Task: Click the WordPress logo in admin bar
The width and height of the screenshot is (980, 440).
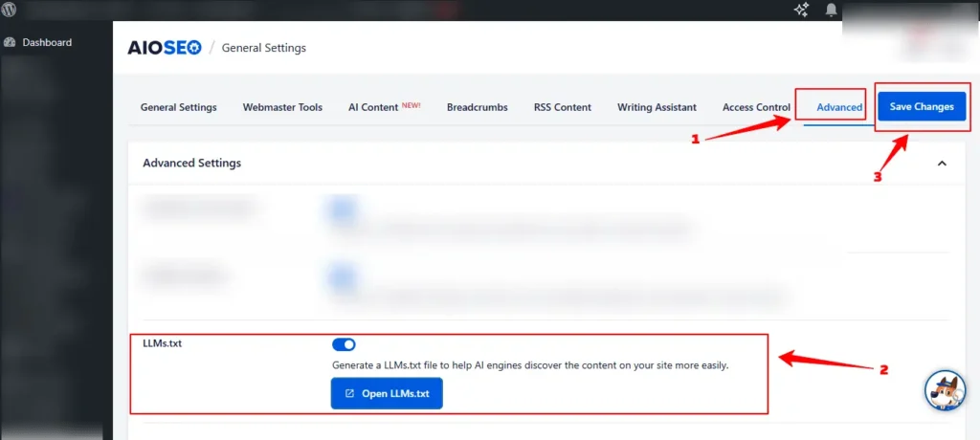Action: (x=10, y=10)
